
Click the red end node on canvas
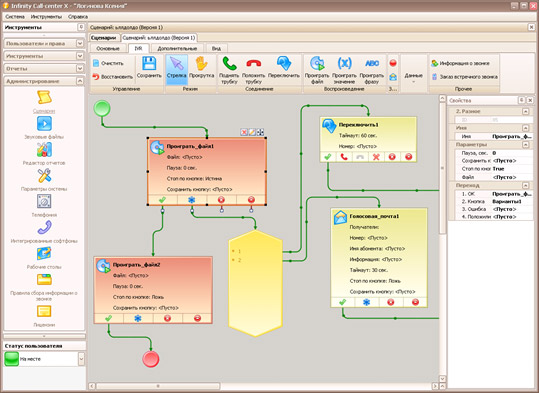[151, 359]
